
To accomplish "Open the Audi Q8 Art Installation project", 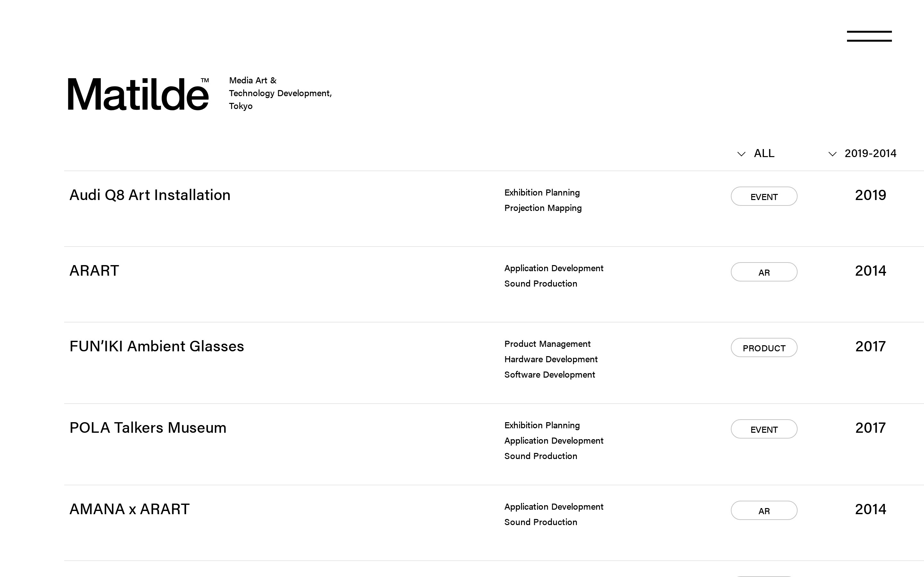I will tap(150, 195).
